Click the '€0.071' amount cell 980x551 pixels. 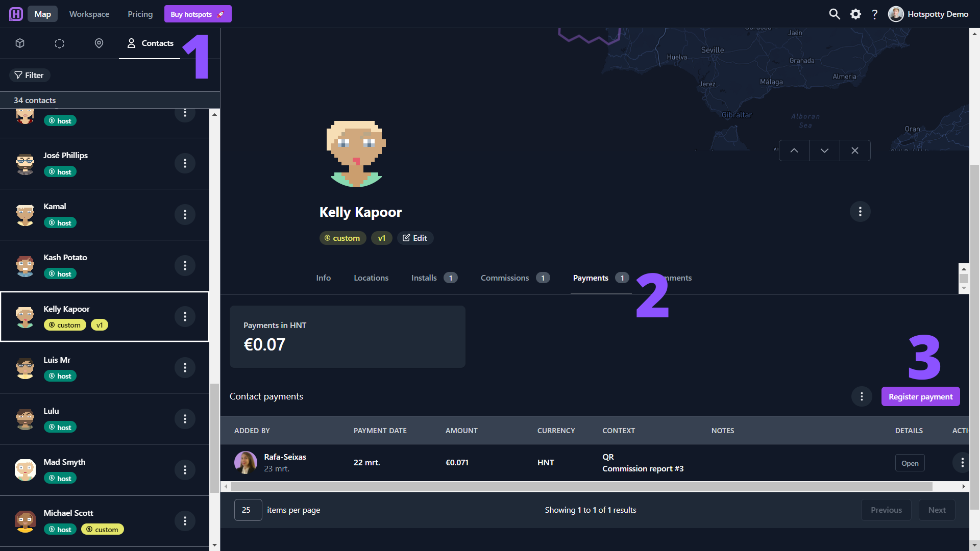point(457,463)
